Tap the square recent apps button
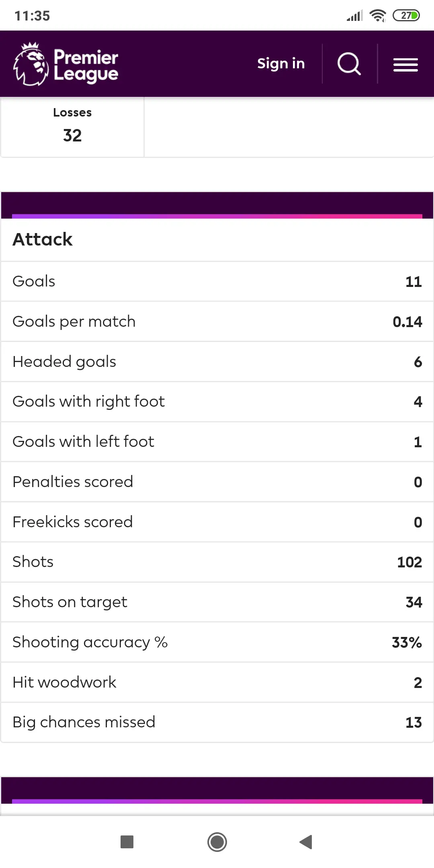 [127, 841]
